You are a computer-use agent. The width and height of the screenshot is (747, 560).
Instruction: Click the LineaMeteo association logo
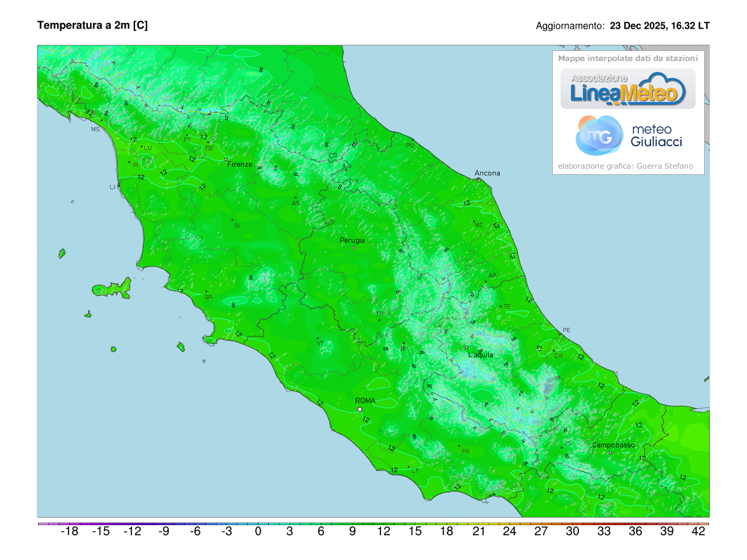click(627, 88)
